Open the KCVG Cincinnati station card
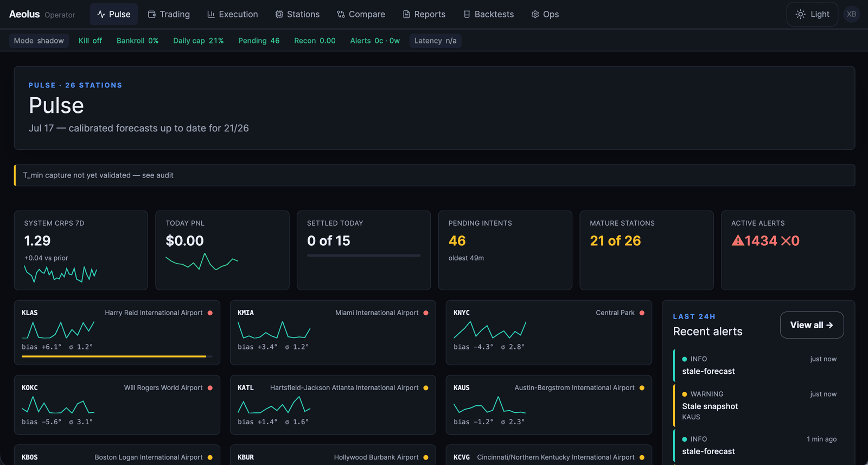868x465 pixels. point(549,455)
